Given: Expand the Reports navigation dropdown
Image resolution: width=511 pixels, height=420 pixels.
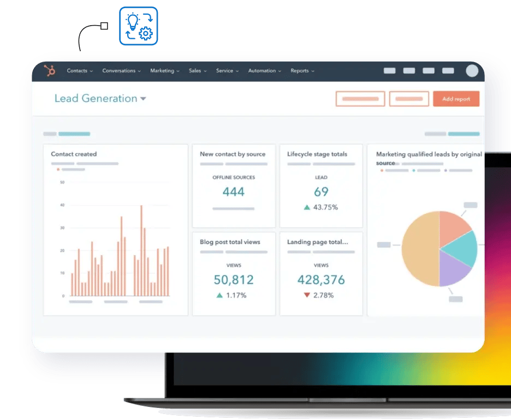Looking at the screenshot, I should coord(302,71).
